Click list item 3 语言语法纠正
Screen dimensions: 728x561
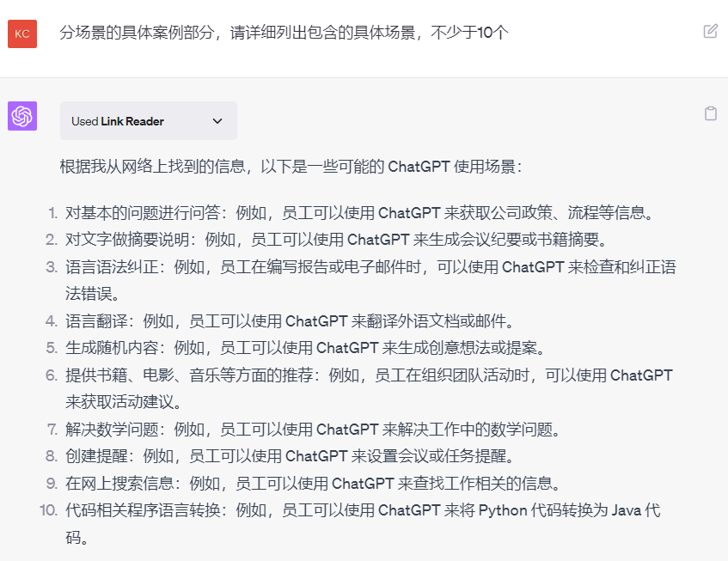coord(370,280)
